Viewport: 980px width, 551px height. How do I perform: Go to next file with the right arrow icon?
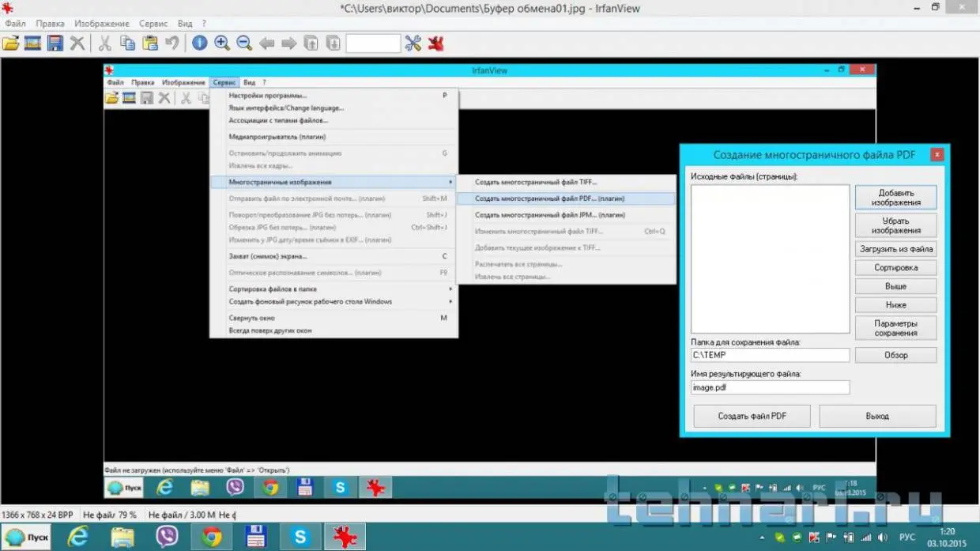(x=289, y=43)
